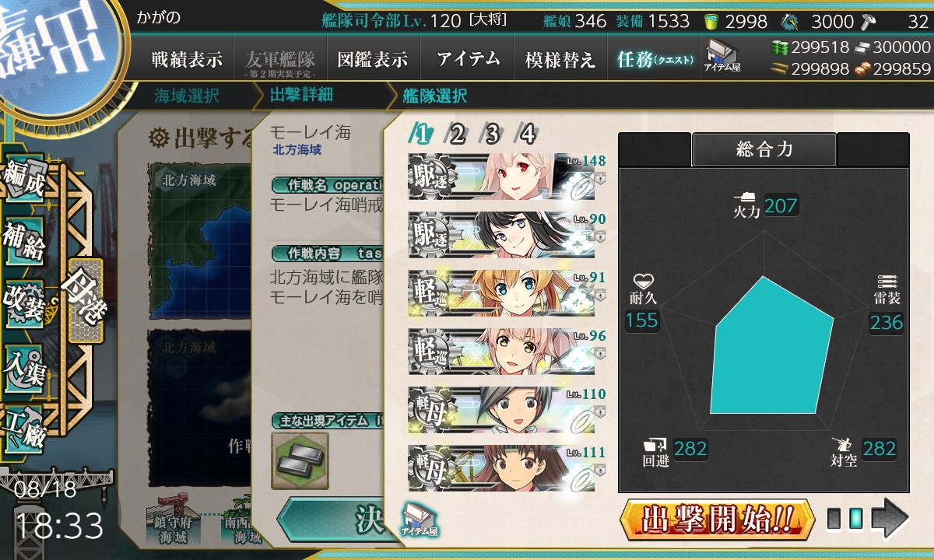
Task: Click the page indicator box beside arrow
Action: point(855,519)
